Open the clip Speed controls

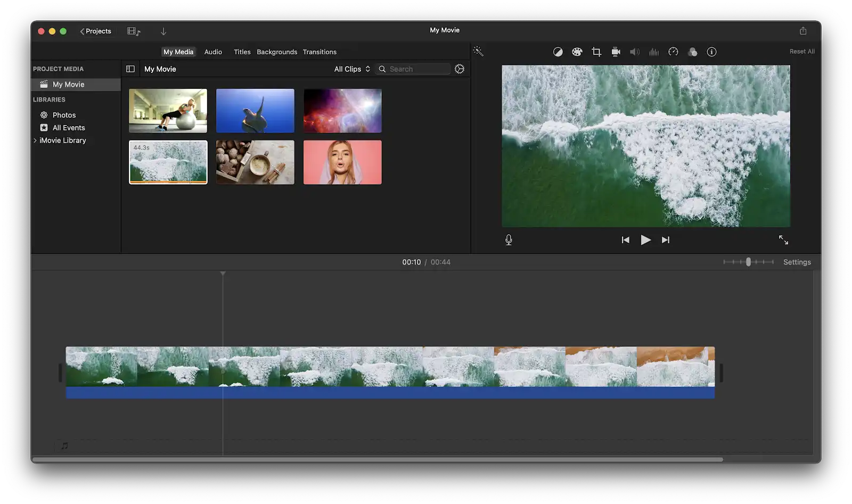(673, 52)
